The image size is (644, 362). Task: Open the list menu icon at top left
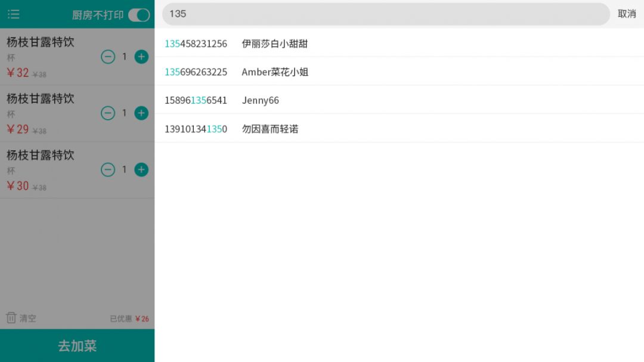tap(14, 14)
